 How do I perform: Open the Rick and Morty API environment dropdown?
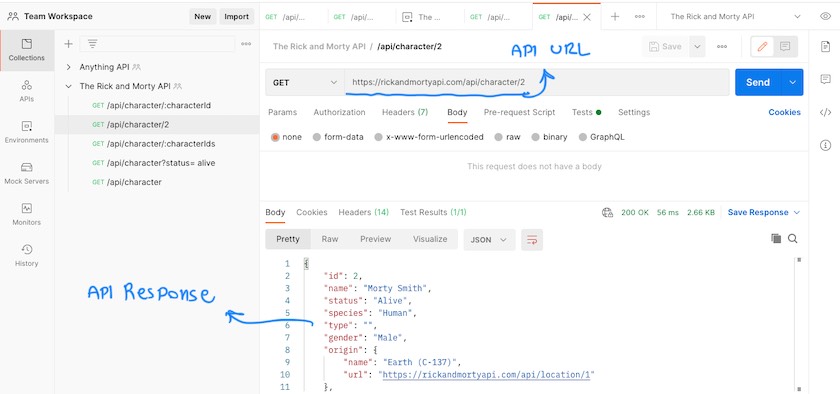click(737, 17)
